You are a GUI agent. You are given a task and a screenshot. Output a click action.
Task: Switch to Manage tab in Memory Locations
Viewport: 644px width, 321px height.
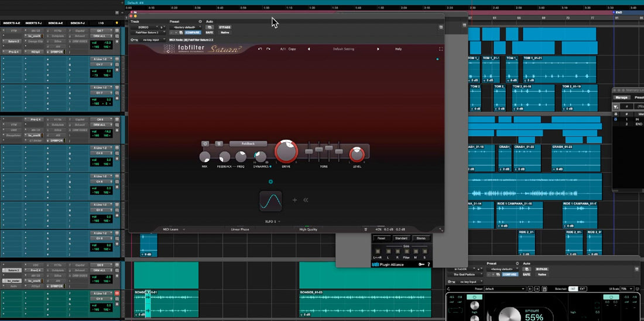(621, 98)
